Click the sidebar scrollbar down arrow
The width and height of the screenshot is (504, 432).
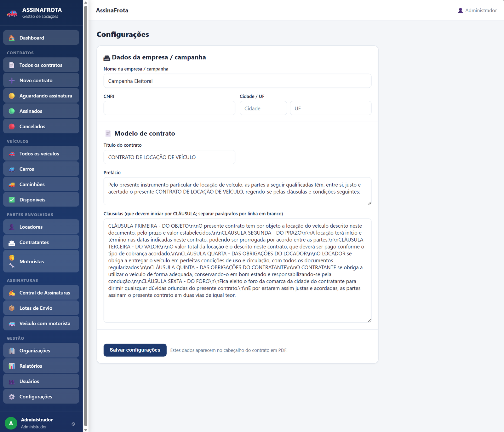(86, 430)
